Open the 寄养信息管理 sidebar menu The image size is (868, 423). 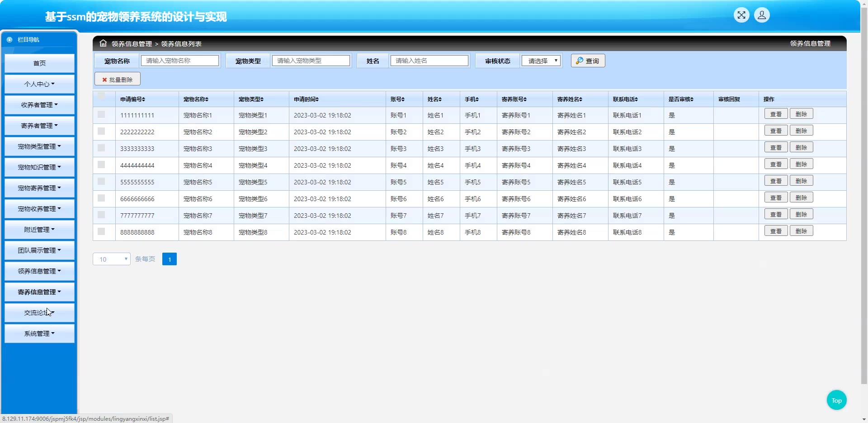click(39, 292)
